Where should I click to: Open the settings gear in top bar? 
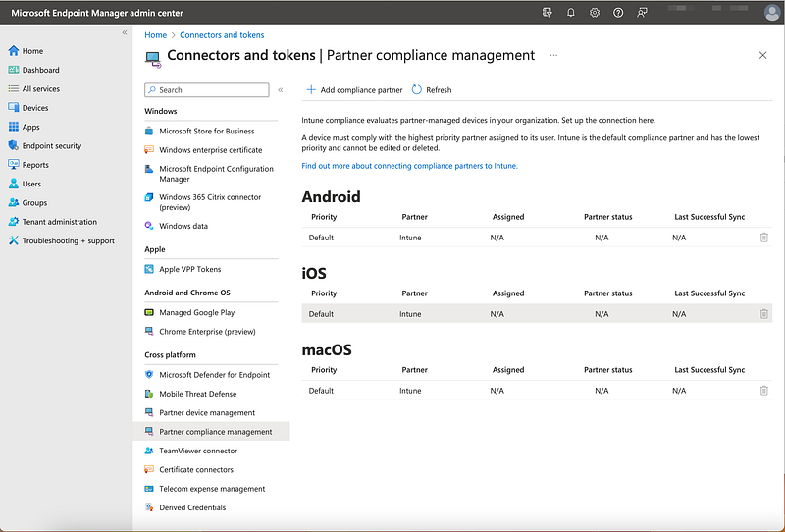tap(595, 13)
